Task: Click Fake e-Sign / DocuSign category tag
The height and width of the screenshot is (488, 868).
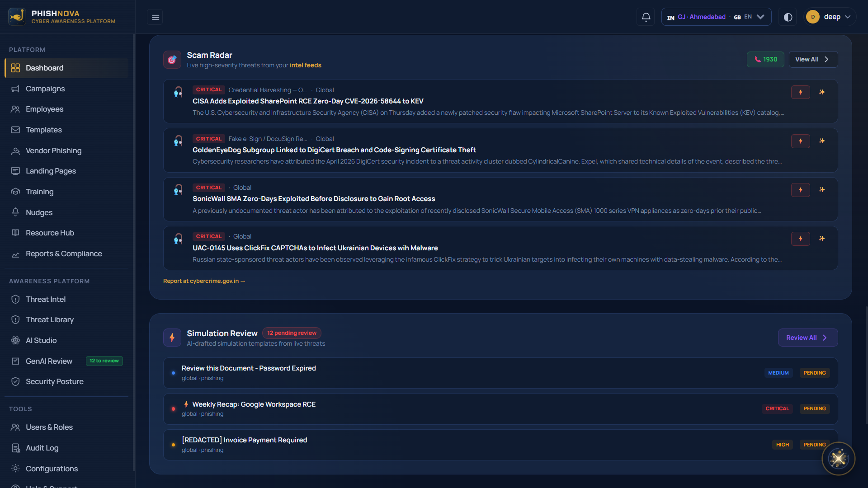Action: coord(268,139)
